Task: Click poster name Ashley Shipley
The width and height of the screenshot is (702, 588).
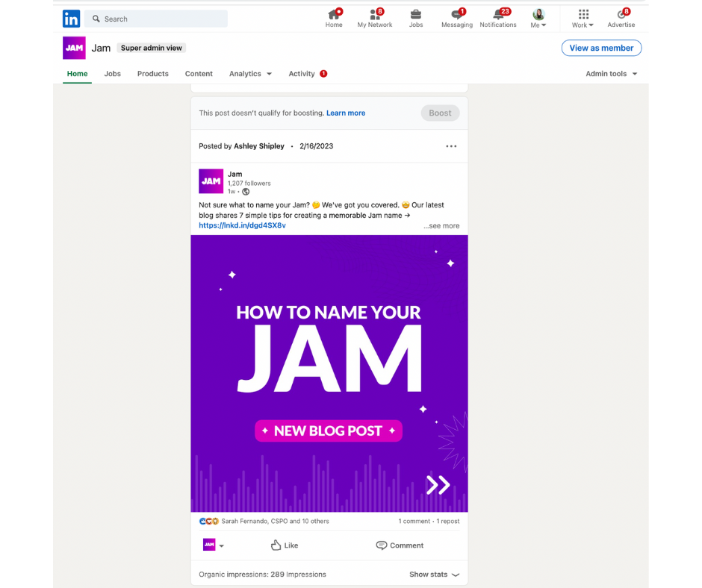Action: (259, 146)
